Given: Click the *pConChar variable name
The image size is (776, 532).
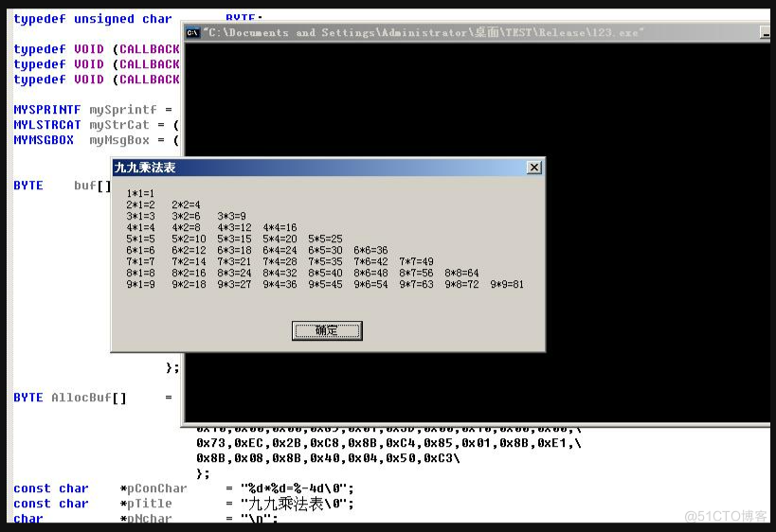Looking at the screenshot, I should tap(153, 489).
